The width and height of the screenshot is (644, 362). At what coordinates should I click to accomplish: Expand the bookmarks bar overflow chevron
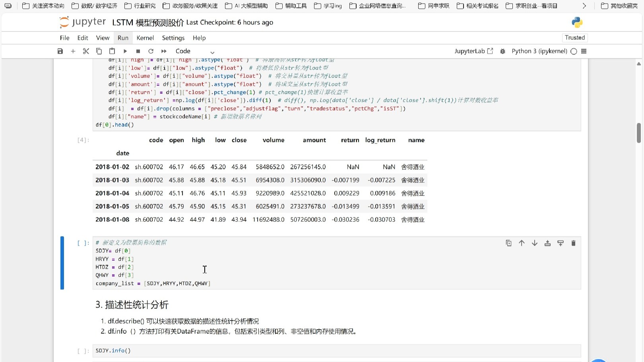(584, 6)
